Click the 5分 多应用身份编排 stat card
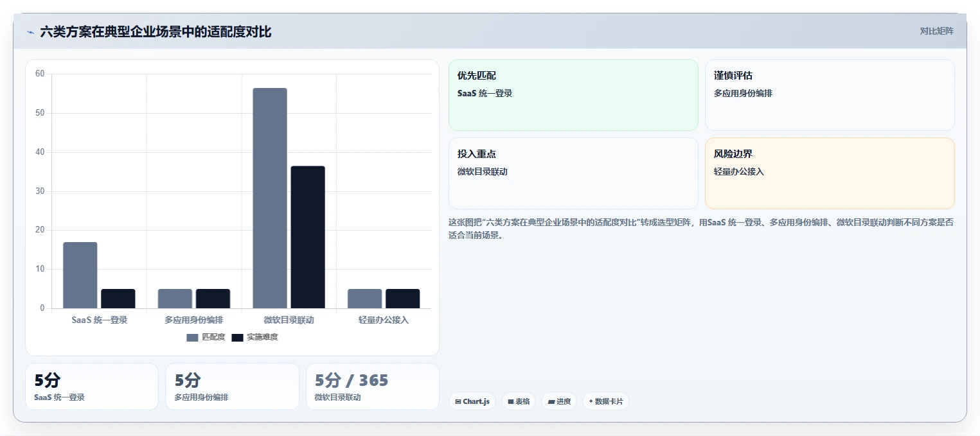Viewport: 980px width, 436px height. pyautogui.click(x=232, y=387)
